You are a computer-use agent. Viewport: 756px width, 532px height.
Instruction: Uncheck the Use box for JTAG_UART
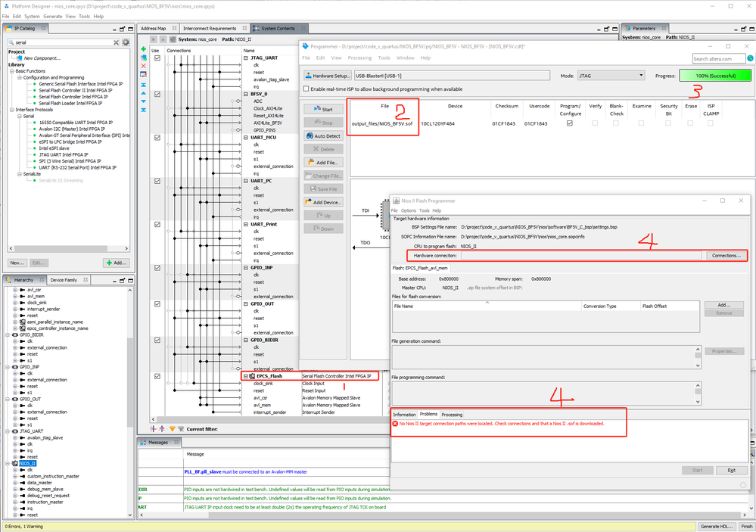tap(157, 58)
